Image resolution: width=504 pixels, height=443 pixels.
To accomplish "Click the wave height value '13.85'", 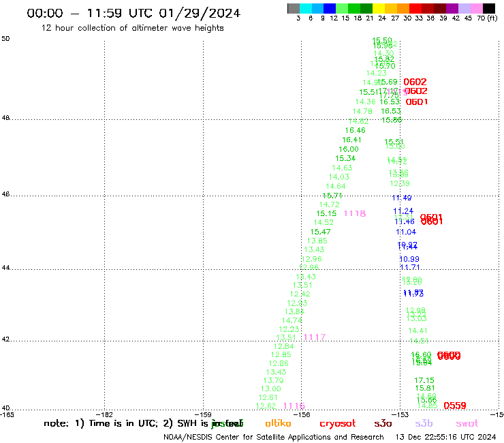I will [317, 241].
